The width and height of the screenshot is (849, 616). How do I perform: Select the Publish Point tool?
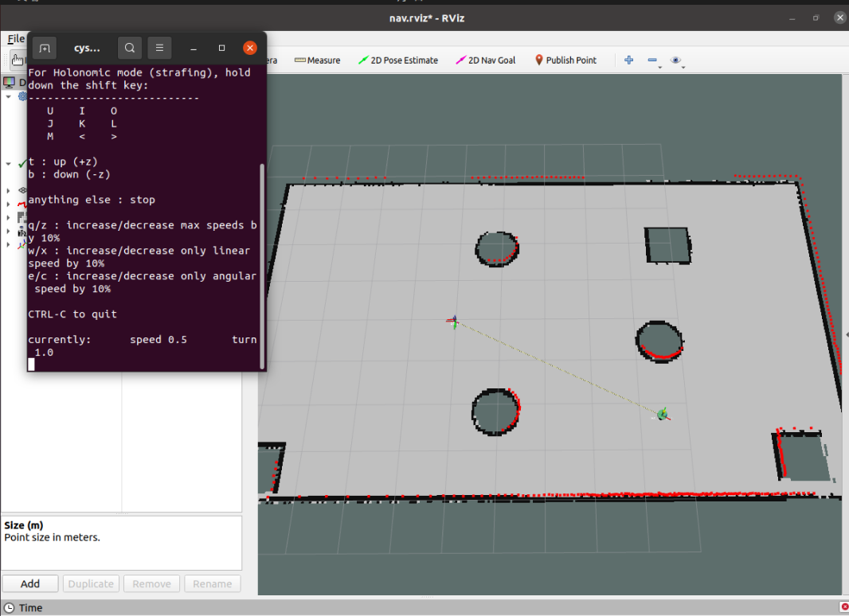coord(565,60)
